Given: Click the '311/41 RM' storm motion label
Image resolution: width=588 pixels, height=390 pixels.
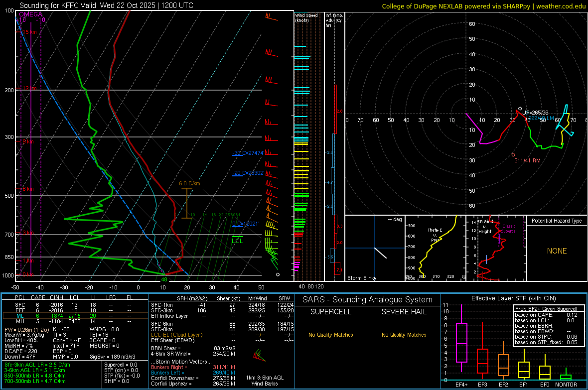Looking at the screenshot, I should [x=527, y=160].
